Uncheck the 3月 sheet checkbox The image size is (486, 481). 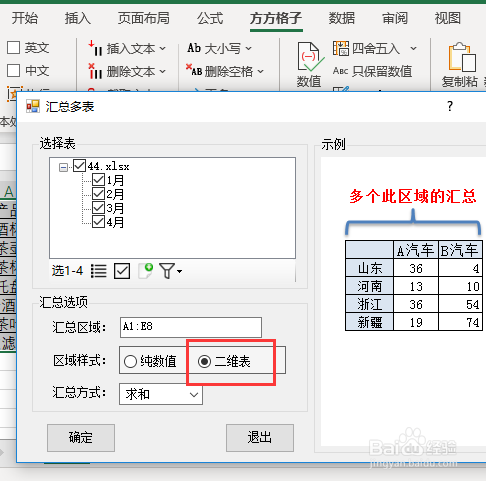pos(98,208)
